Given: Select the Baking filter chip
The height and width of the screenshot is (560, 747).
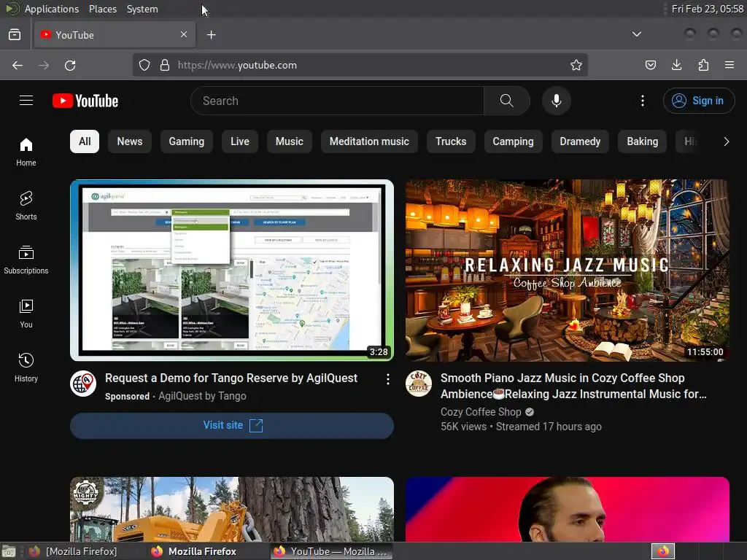Looking at the screenshot, I should click(x=642, y=141).
